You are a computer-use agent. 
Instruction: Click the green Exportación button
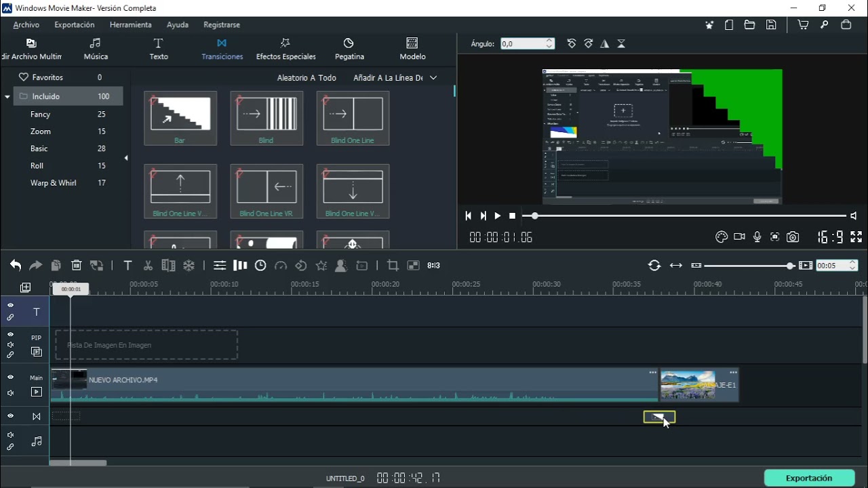click(x=809, y=478)
